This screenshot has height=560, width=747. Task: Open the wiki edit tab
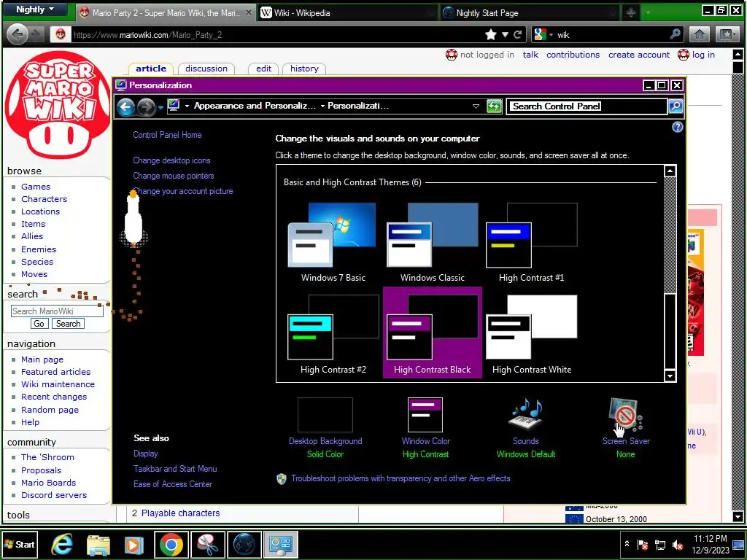(263, 69)
